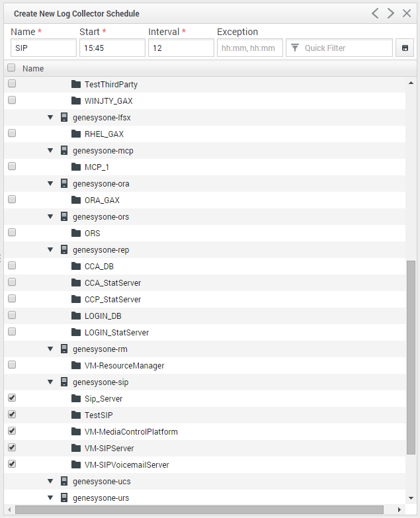420x518 pixels.
Task: Click the genesysone-sip host server icon
Action: coord(64,382)
